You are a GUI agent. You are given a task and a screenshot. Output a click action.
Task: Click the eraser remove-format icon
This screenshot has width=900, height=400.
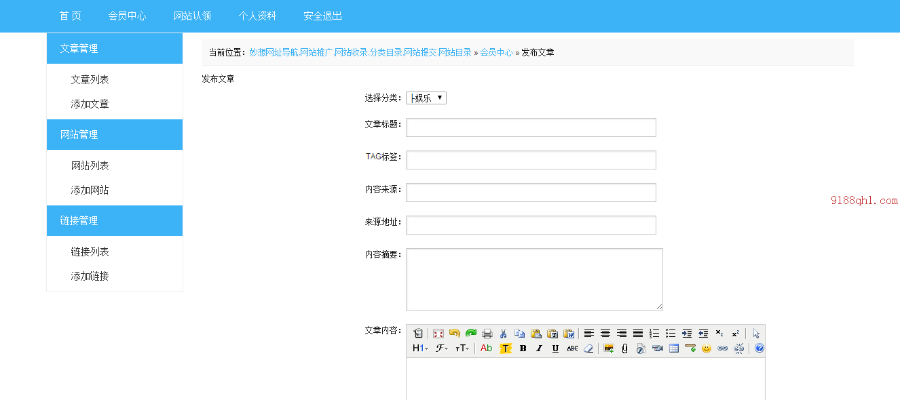[588, 348]
